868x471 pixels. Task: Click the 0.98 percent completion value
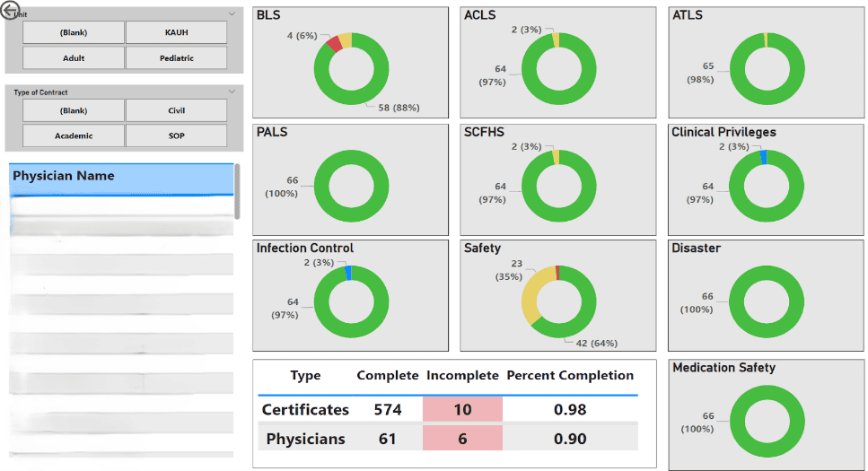coord(570,410)
